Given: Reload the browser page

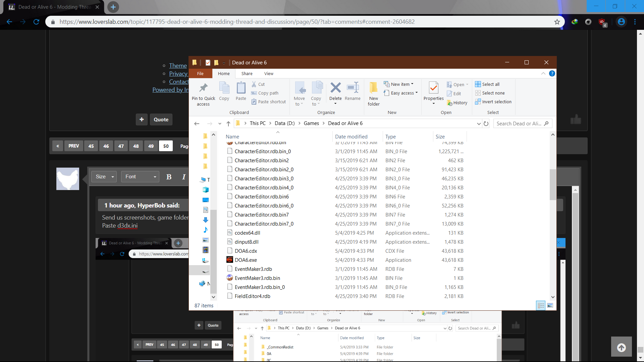Looking at the screenshot, I should point(36,22).
